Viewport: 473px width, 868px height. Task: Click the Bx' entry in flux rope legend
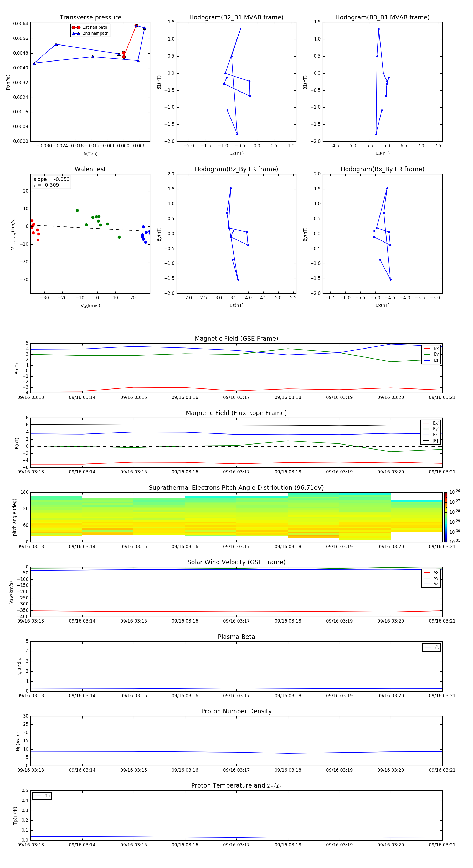[431, 423]
